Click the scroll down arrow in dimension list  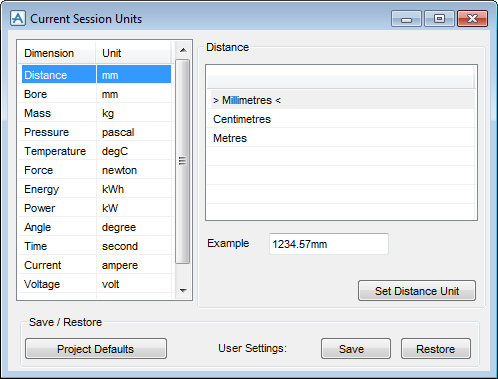183,291
